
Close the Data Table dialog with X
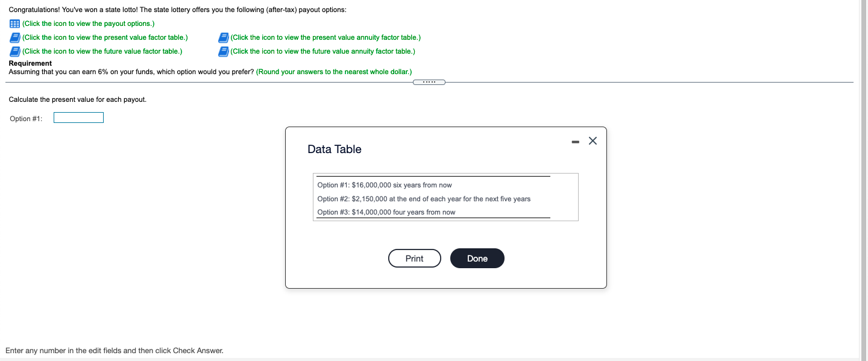(x=592, y=140)
